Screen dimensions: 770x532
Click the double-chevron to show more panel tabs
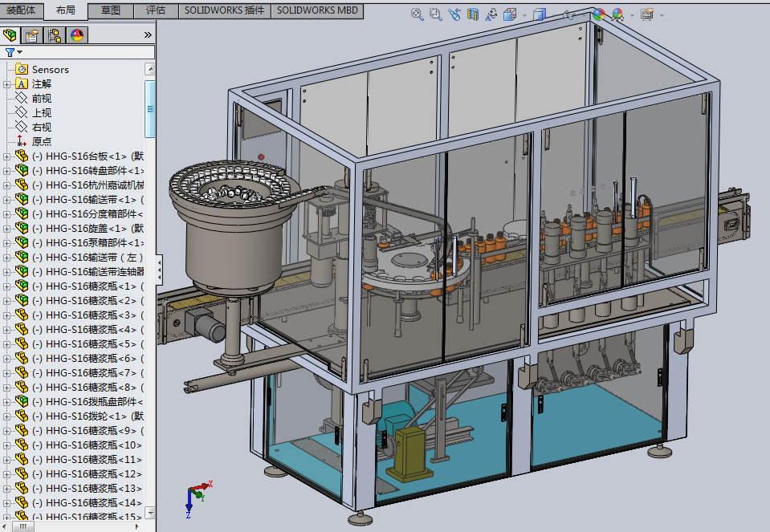[148, 35]
